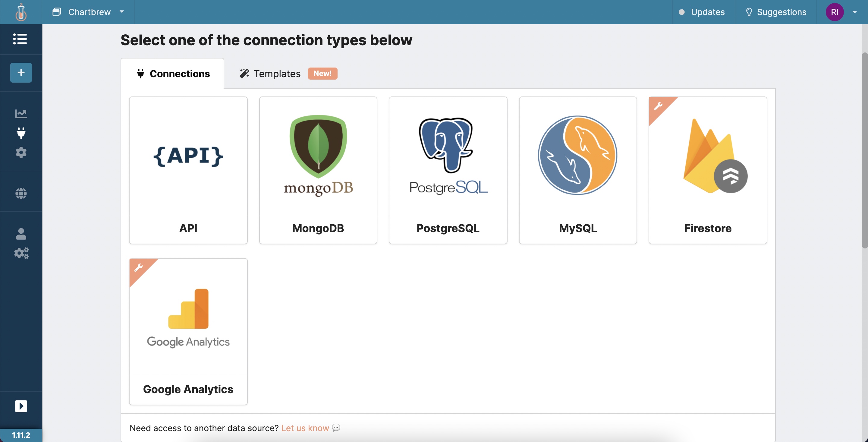The width and height of the screenshot is (868, 442).
Task: Click the Let us know link
Action: [305, 428]
